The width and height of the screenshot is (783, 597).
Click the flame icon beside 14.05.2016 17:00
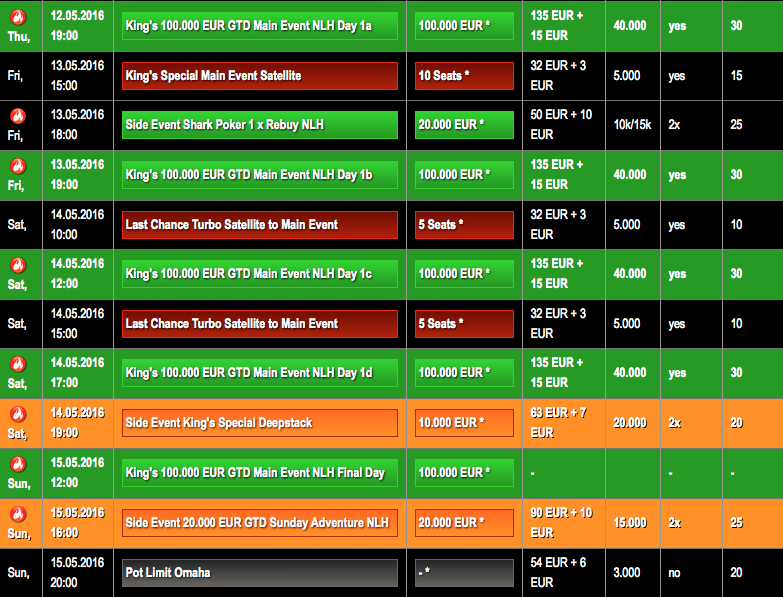18,364
